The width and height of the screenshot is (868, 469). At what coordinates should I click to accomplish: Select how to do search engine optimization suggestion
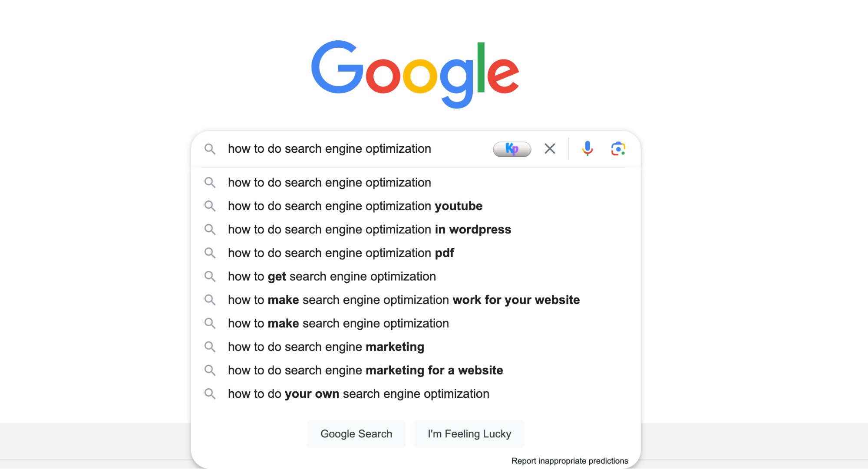pos(329,182)
